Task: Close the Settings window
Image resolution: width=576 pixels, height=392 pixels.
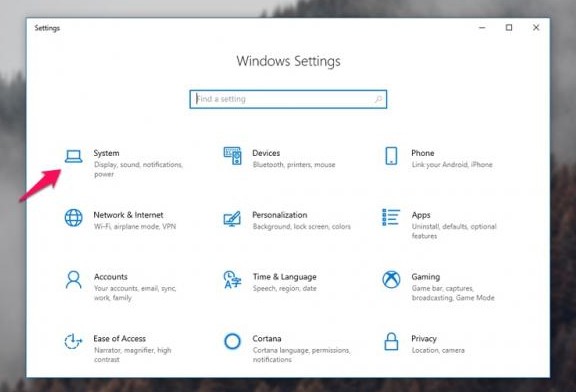Action: coord(536,28)
